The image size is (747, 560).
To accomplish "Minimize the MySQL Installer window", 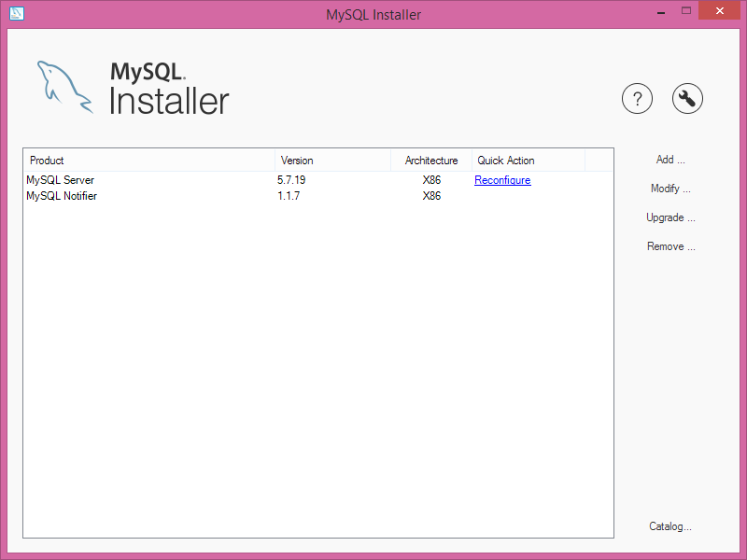I will tap(661, 11).
